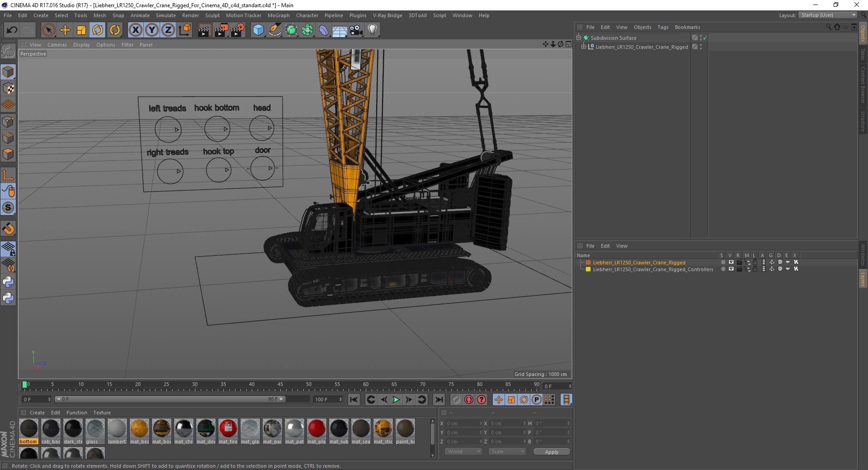Screen dimensions: 868x470
Task: Activate the Scale tool
Action: (x=81, y=30)
